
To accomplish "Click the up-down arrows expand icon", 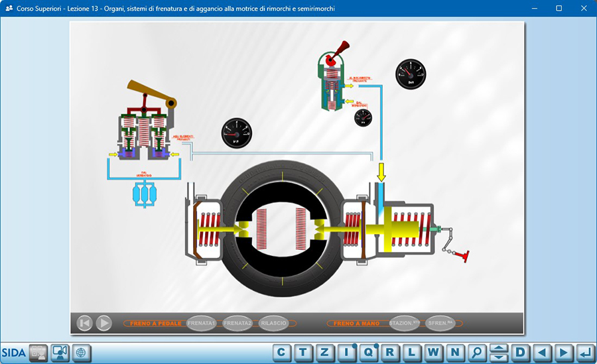I will (498, 352).
